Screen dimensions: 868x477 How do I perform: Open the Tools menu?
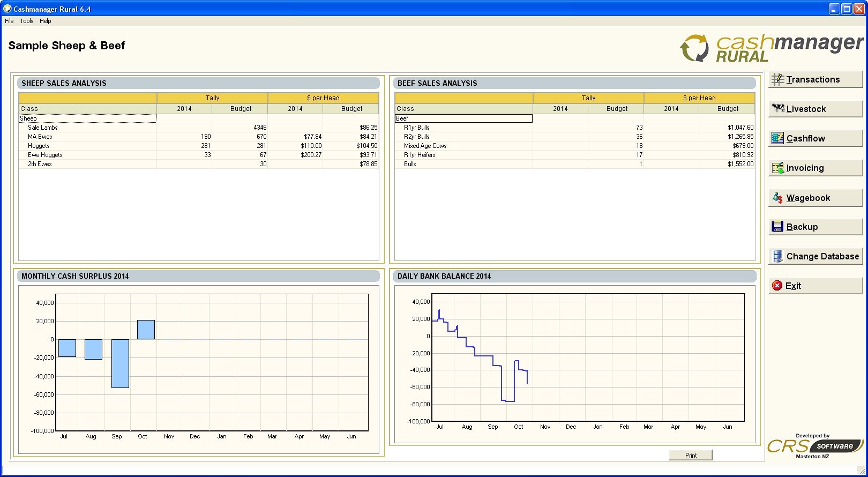(x=27, y=21)
